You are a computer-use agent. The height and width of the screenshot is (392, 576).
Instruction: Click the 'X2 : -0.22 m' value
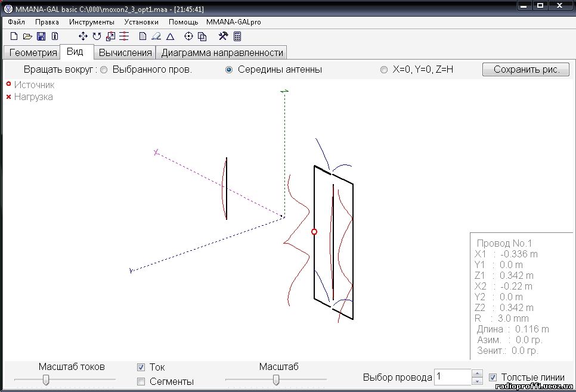click(503, 286)
